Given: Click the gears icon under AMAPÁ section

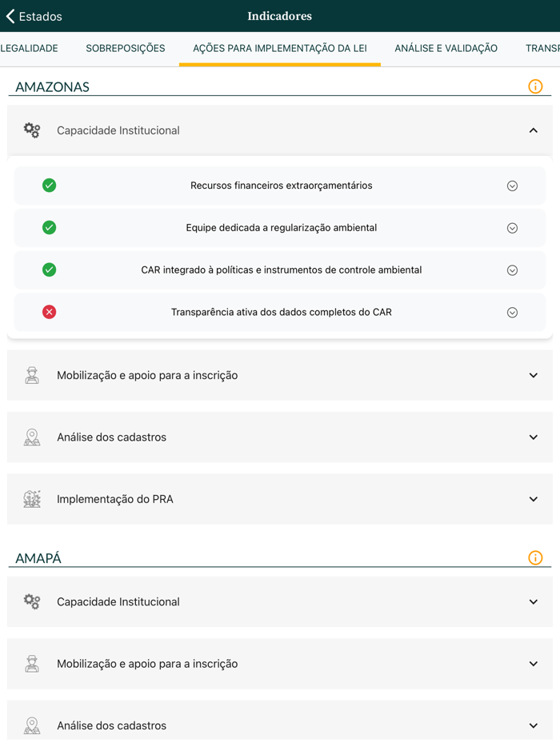Looking at the screenshot, I should click(x=31, y=601).
